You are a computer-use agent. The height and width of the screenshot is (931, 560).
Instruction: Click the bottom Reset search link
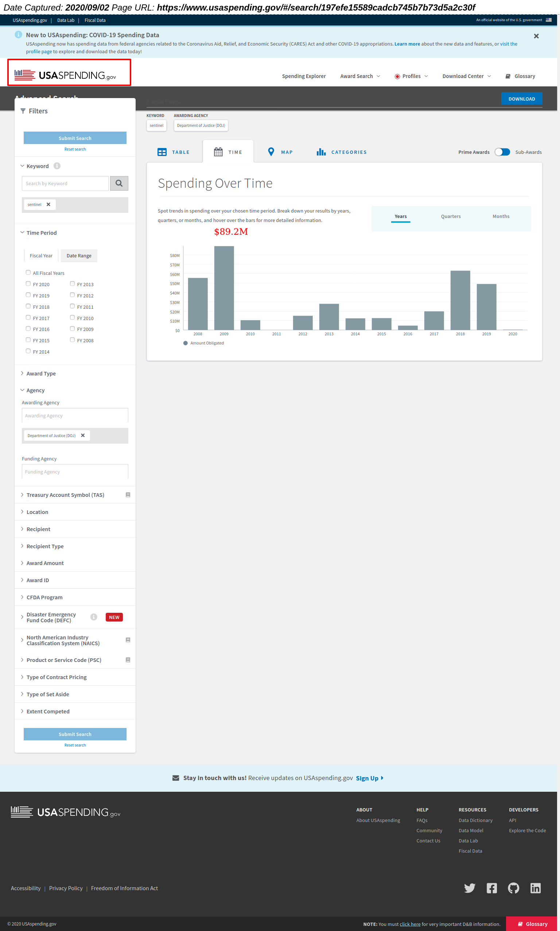click(75, 745)
